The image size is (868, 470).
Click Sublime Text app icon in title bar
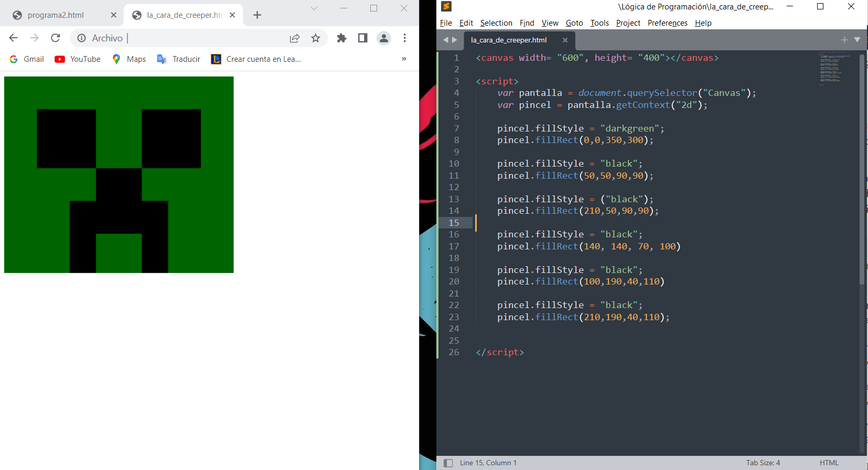coord(446,6)
